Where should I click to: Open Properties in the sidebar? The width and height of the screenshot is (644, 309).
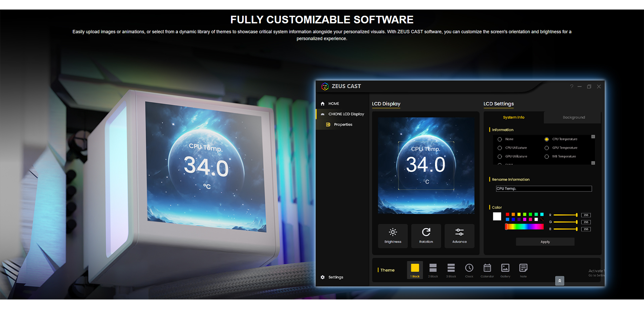339,125
